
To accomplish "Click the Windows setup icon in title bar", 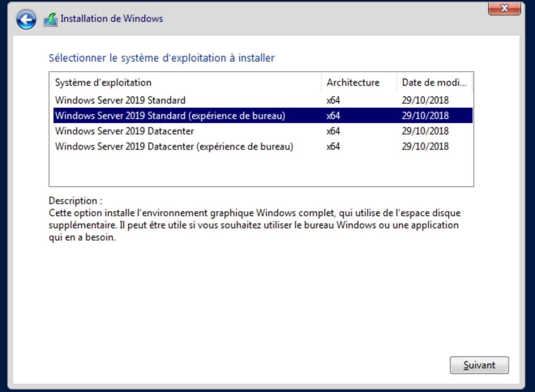I will click(50, 20).
